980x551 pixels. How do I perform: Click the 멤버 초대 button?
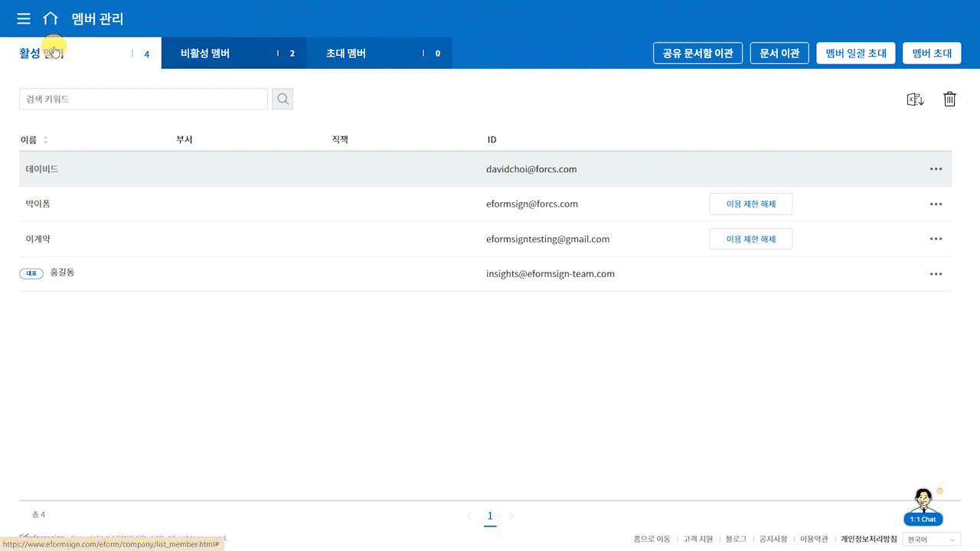pos(932,54)
